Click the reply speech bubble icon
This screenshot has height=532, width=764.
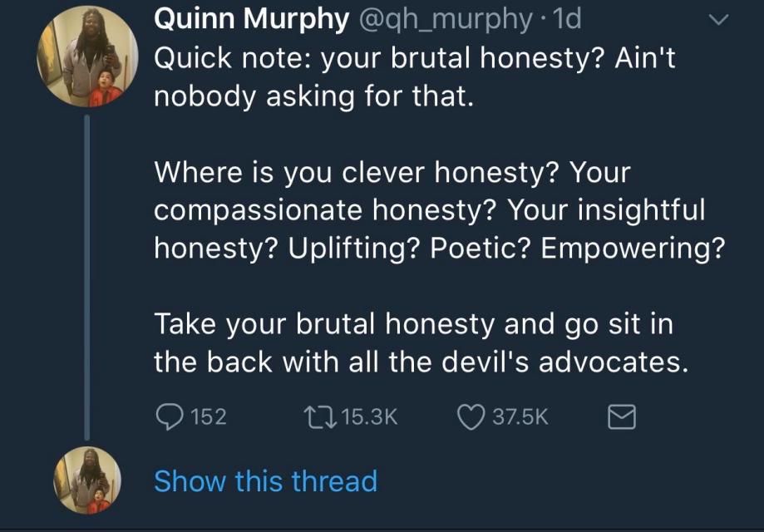click(x=170, y=416)
